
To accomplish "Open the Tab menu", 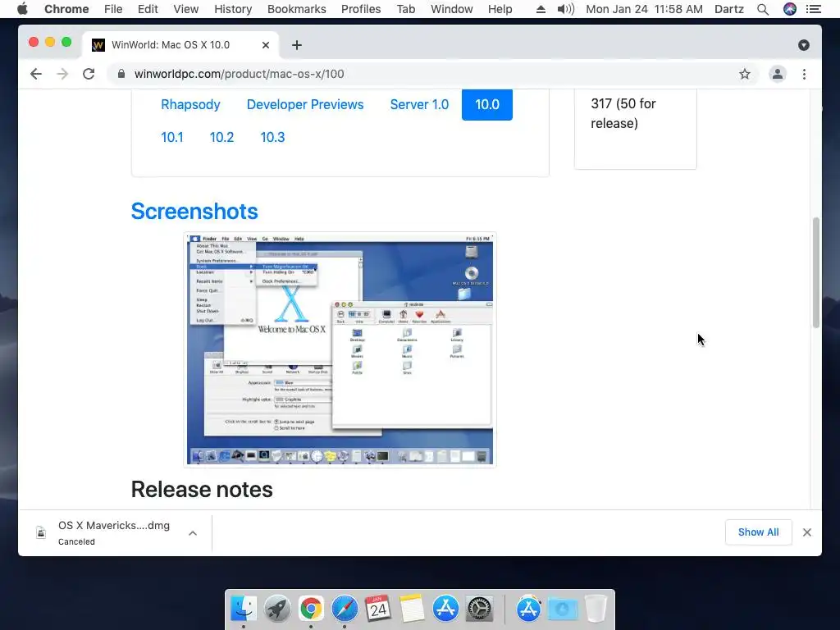I will [405, 9].
